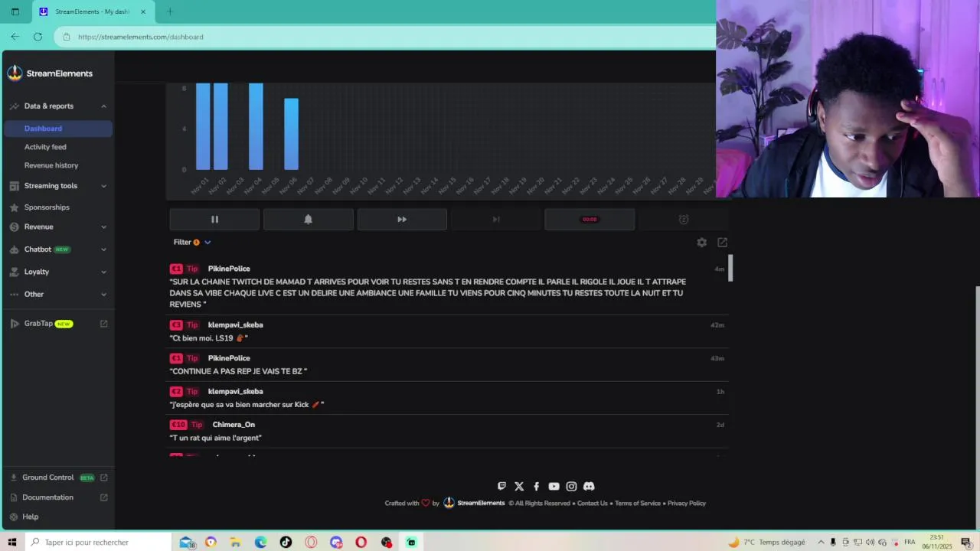Open the Sponsorships page

(x=47, y=207)
